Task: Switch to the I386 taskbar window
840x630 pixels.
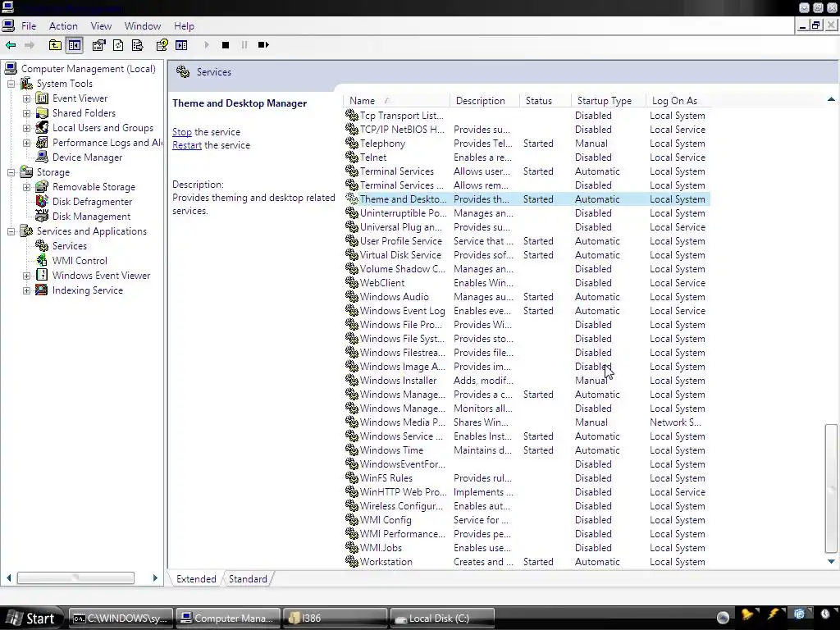Action: pos(335,619)
